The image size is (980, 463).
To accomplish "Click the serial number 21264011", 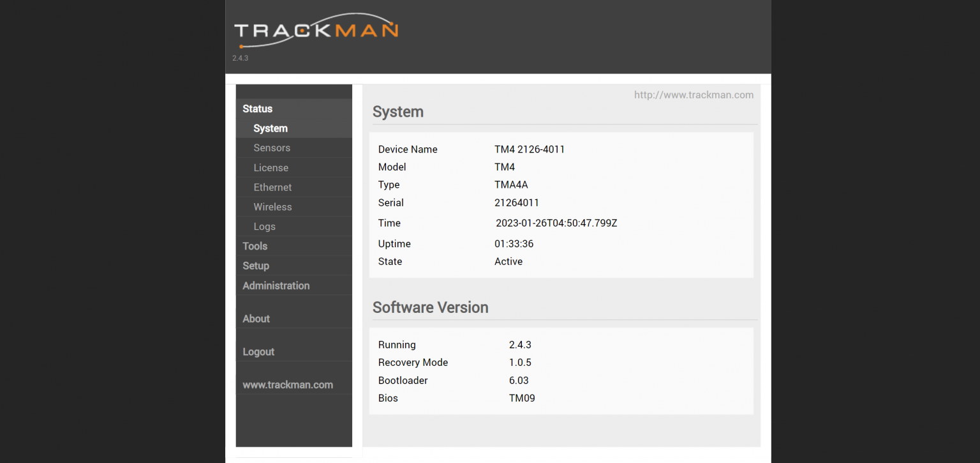I will pyautogui.click(x=517, y=203).
